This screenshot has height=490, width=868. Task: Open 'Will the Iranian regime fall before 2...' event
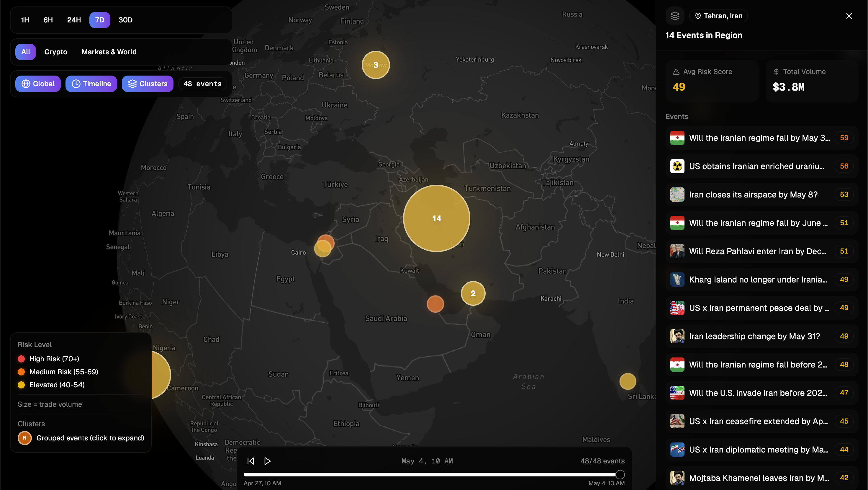coord(762,365)
